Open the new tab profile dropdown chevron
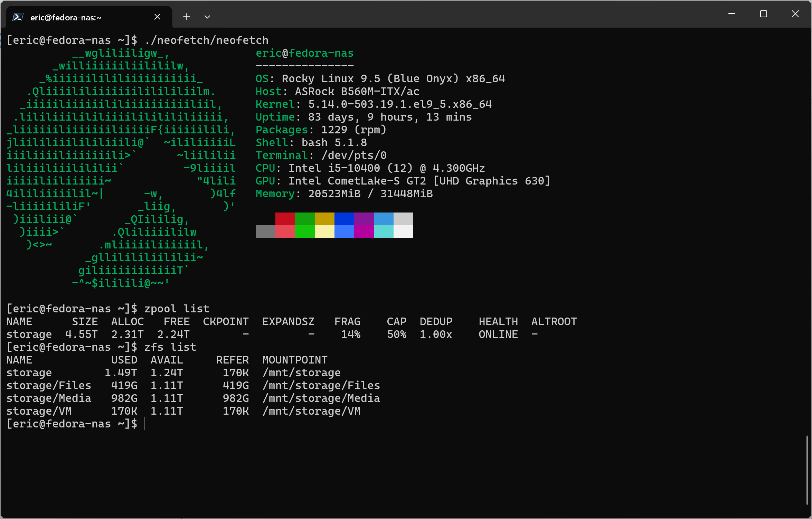Viewport: 812px width, 519px height. coord(207,17)
